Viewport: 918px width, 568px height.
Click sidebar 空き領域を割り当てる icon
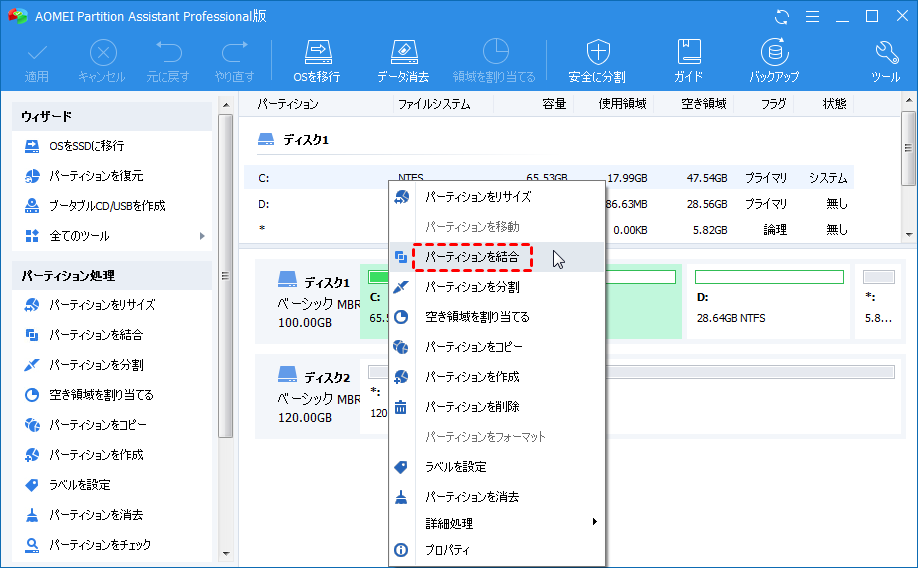32,395
